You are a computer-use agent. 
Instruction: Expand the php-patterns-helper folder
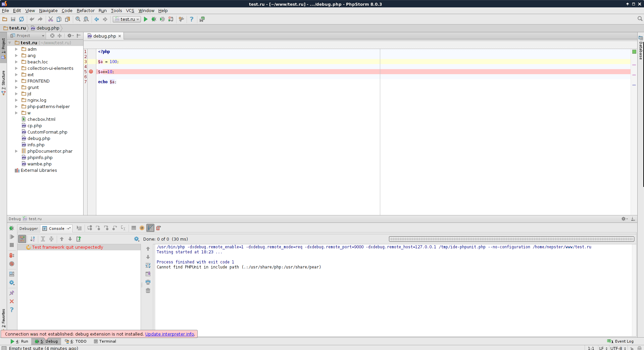click(x=16, y=106)
